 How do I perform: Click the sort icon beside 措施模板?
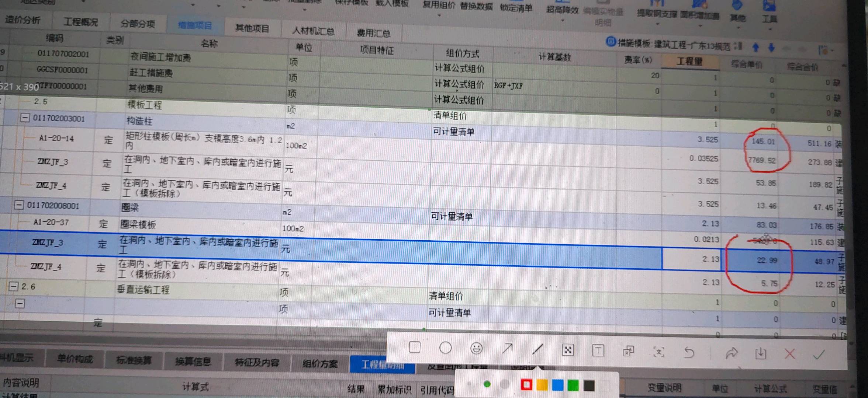click(x=738, y=46)
